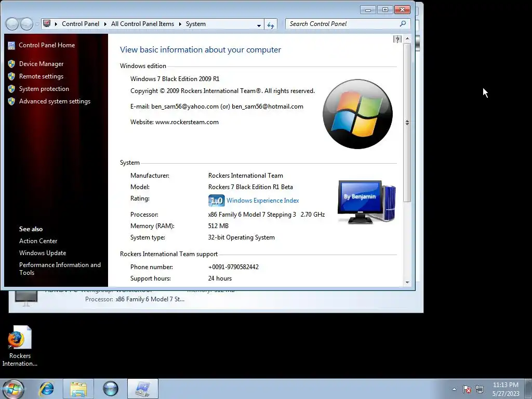
Task: Expand arrow before System breadcrumb
Action: [x=180, y=24]
